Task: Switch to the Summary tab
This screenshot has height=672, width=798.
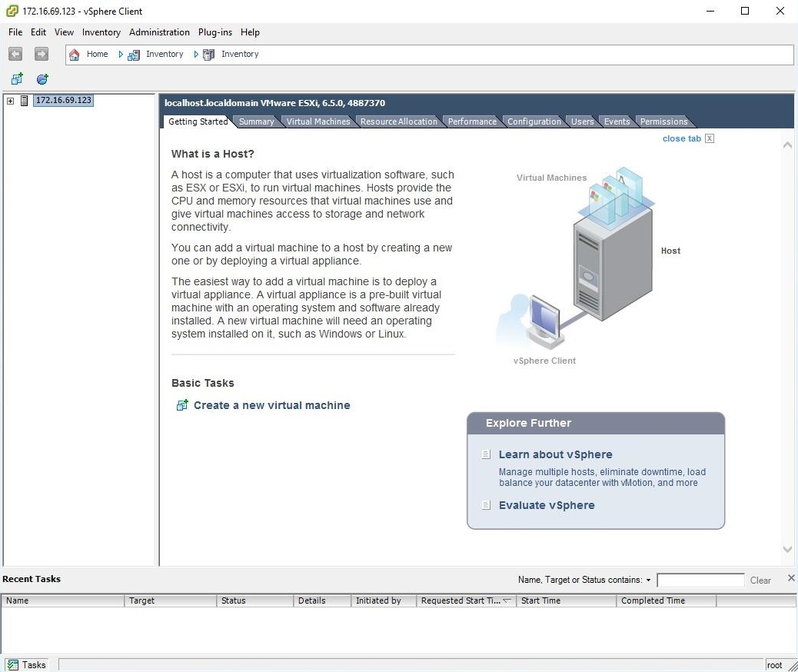Action: [257, 121]
